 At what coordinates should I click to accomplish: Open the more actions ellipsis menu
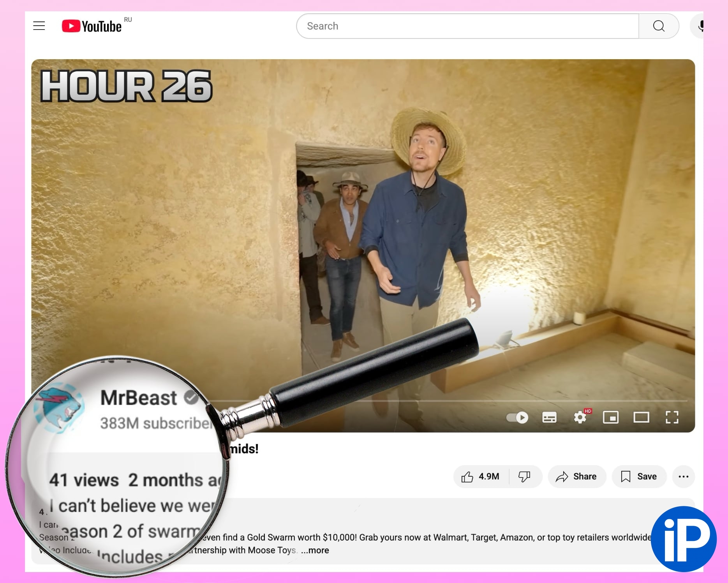[x=683, y=476]
